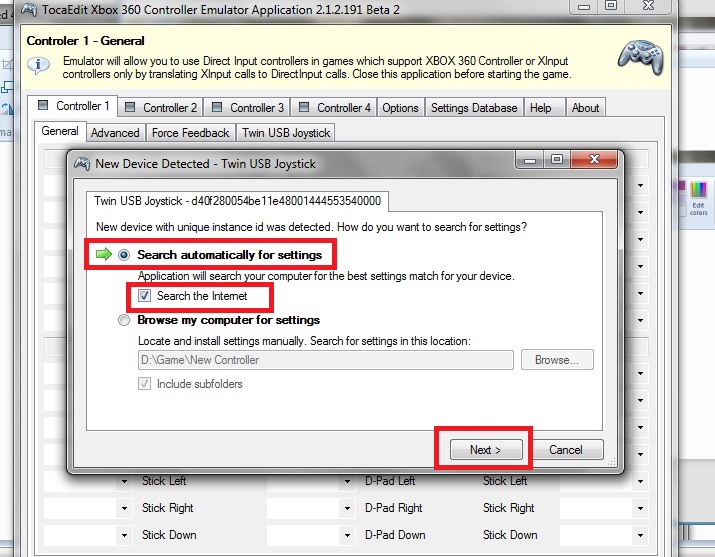Image resolution: width=715 pixels, height=557 pixels.
Task: Click the disabled Browse... button
Action: [x=557, y=360]
